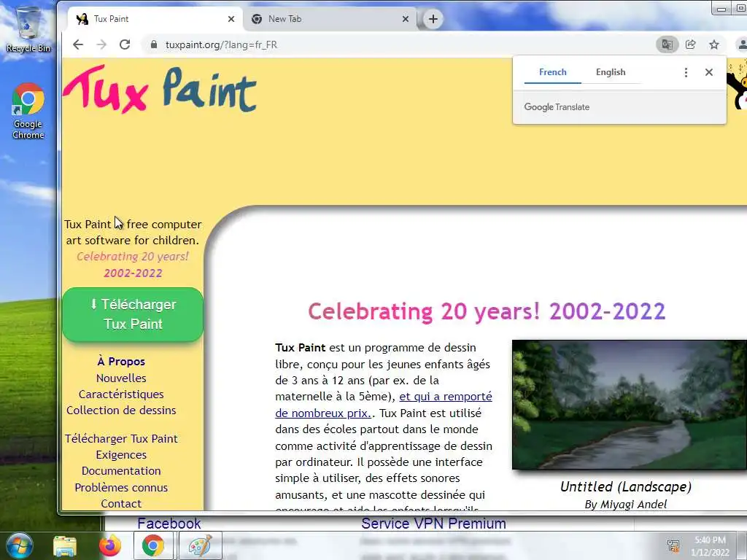Follow the 'et qui a remporté de nombreux prix' link
Viewport: 747px width, 560px height.
(384, 405)
